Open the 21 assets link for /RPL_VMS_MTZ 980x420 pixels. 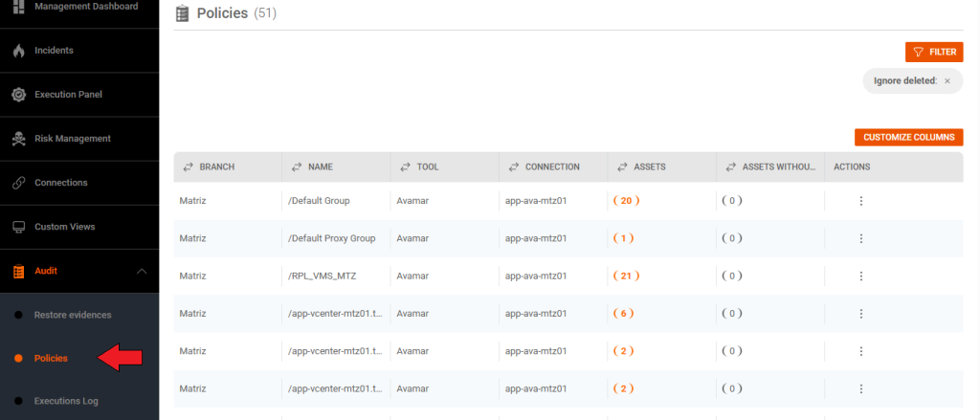624,276
